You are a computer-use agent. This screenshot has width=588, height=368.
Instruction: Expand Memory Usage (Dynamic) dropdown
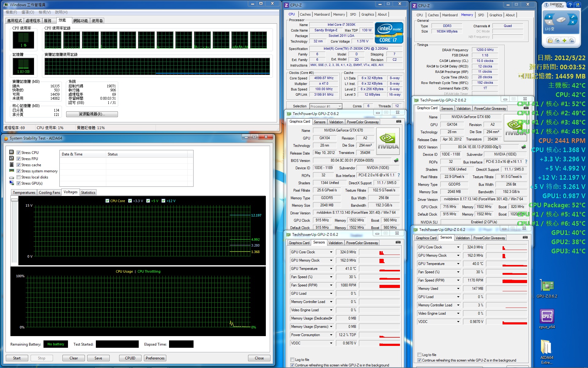(x=331, y=327)
